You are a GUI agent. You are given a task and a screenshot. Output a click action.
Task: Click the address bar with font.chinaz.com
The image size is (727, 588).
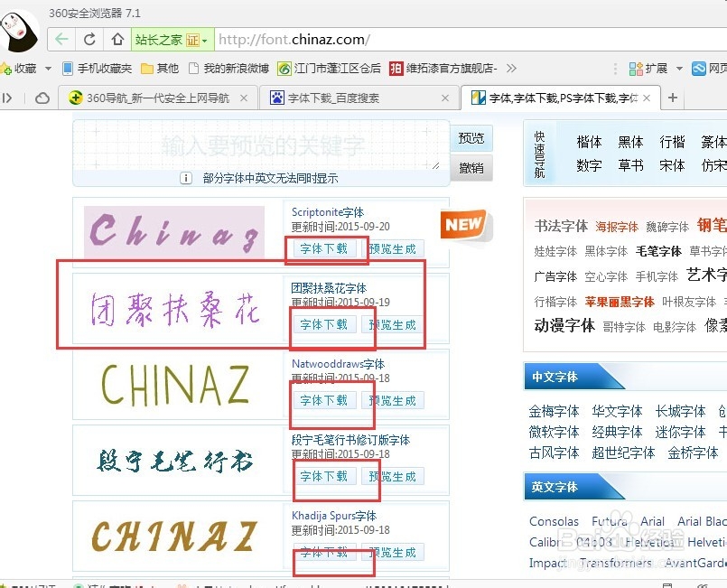tap(471, 40)
